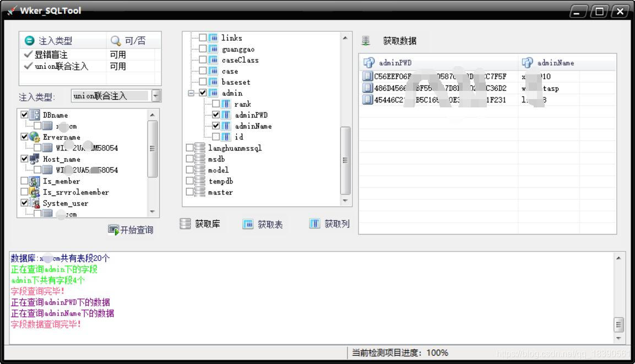Image resolution: width=635 pixels, height=364 pixels.
Task: Click the guanggao table icon
Action: [x=214, y=48]
